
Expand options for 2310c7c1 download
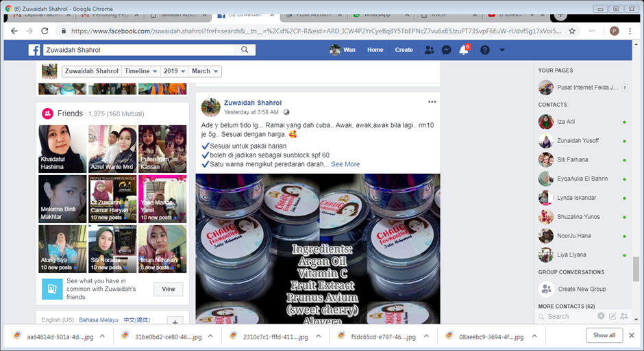click(x=319, y=336)
